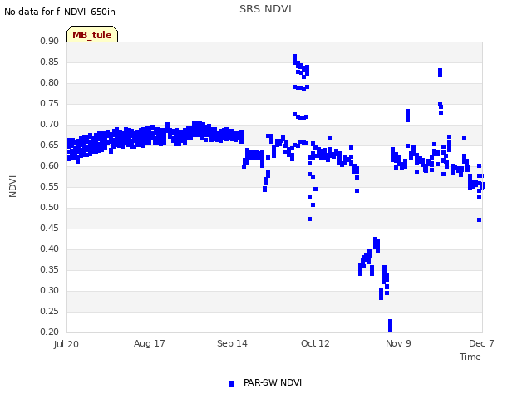Click the 0.70 y-axis tick label

(x=49, y=124)
